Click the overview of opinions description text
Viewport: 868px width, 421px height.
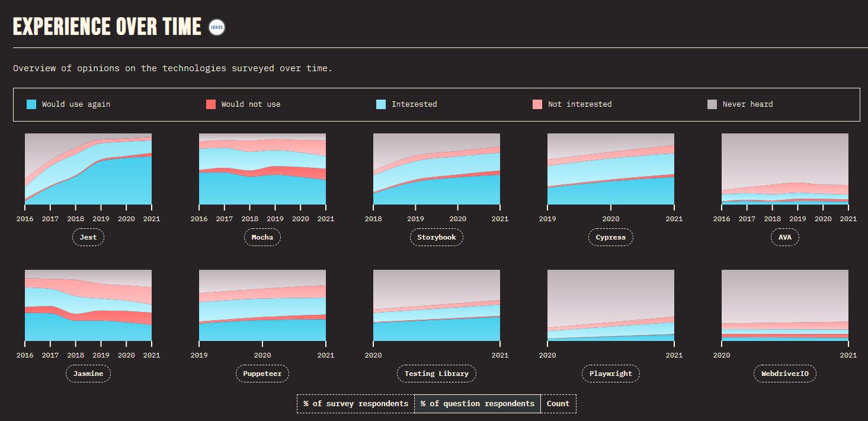(x=173, y=68)
